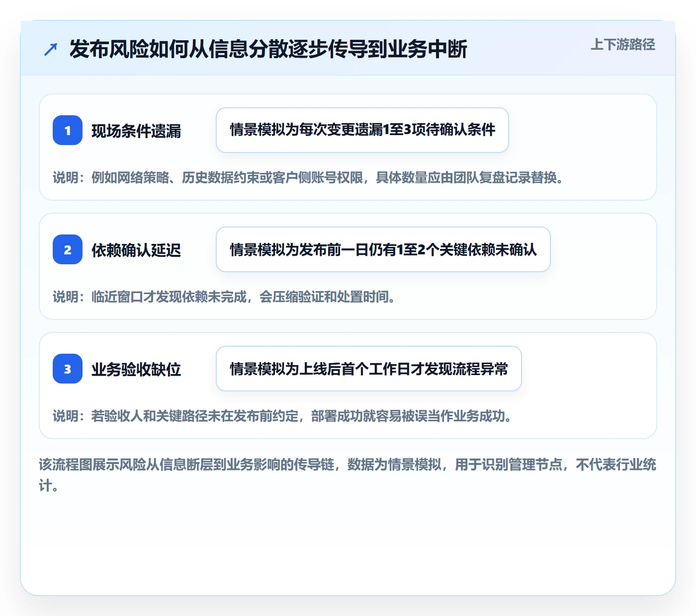Click the footer text starting 该流程图展示风险
Image resolution: width=696 pixels, height=616 pixels.
coord(348,475)
